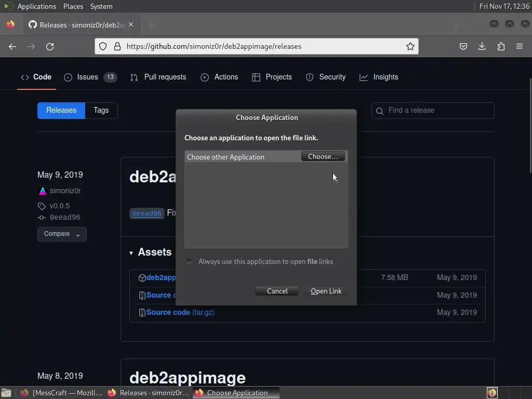
Task: Open the System menu
Action: coord(101,6)
